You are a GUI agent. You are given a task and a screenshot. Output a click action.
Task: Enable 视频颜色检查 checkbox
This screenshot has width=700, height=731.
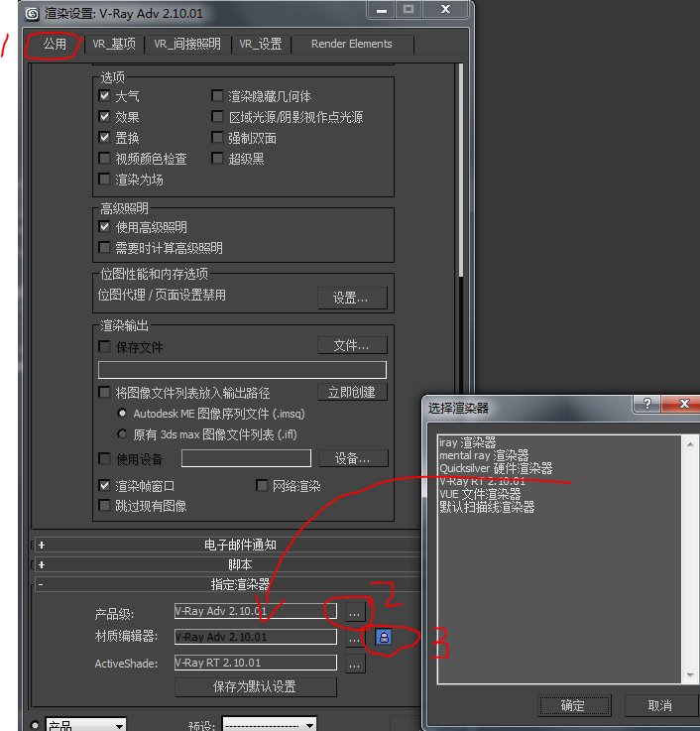104,158
